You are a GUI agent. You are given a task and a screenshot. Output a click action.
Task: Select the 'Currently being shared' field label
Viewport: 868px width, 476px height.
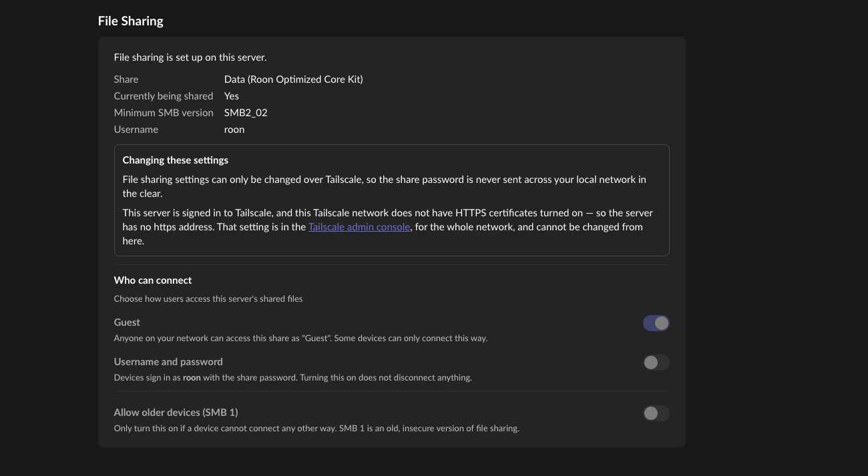(x=164, y=96)
